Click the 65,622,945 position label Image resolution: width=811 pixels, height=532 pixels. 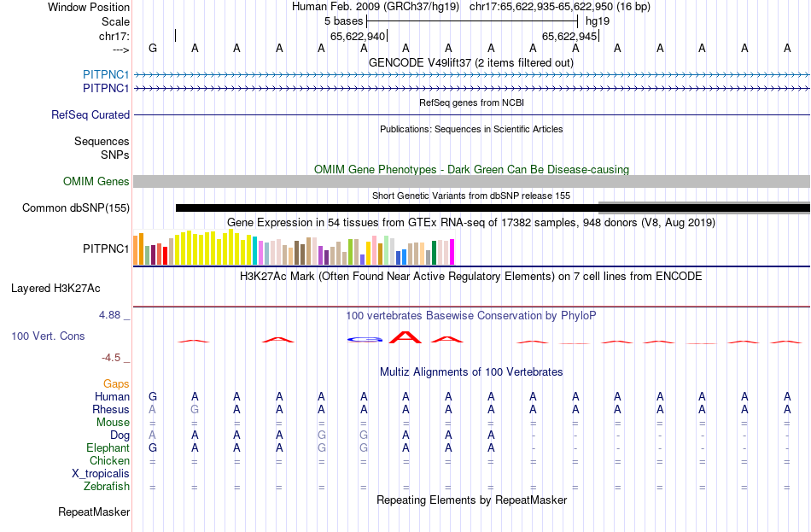click(569, 36)
